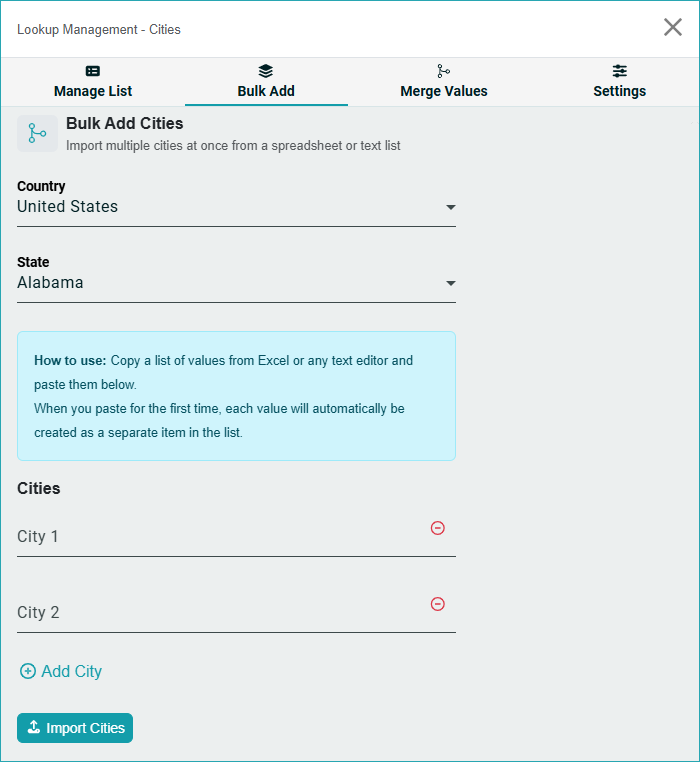Click the Settings sliders icon
Screen dimensions: 700x762
pyautogui.click(x=620, y=71)
